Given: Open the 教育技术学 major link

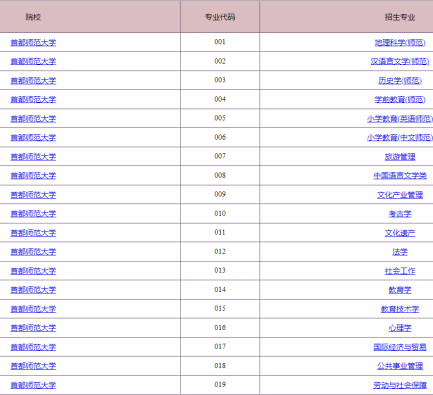Looking at the screenshot, I should tap(400, 309).
